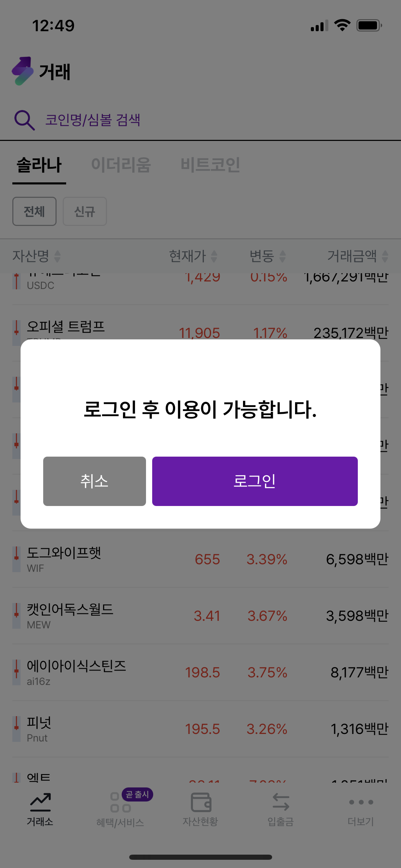
Task: Sort list by 거래금액 column
Action: 357,256
